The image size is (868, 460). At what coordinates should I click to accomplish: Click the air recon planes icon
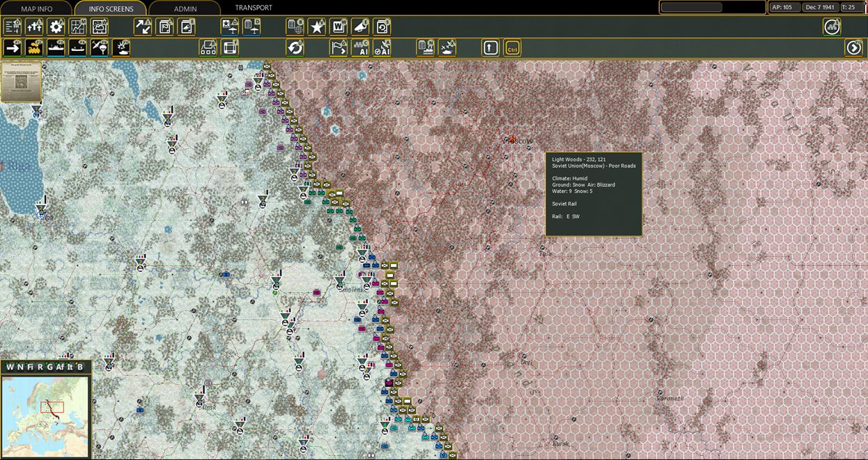coord(447,47)
